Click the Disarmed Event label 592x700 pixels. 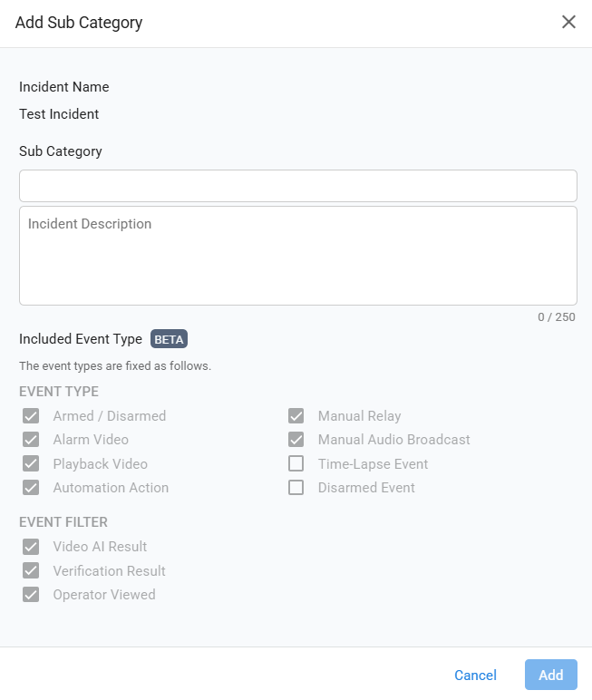click(366, 488)
